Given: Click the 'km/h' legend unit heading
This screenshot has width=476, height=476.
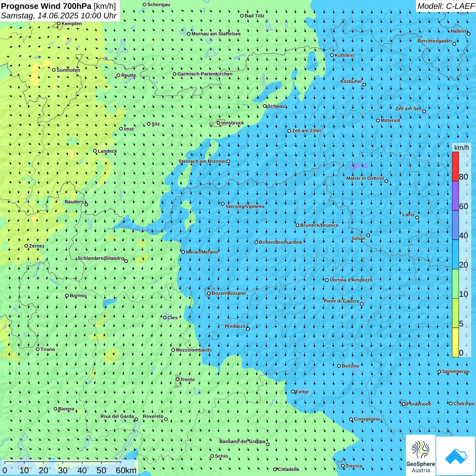Looking at the screenshot, I should point(461,147).
